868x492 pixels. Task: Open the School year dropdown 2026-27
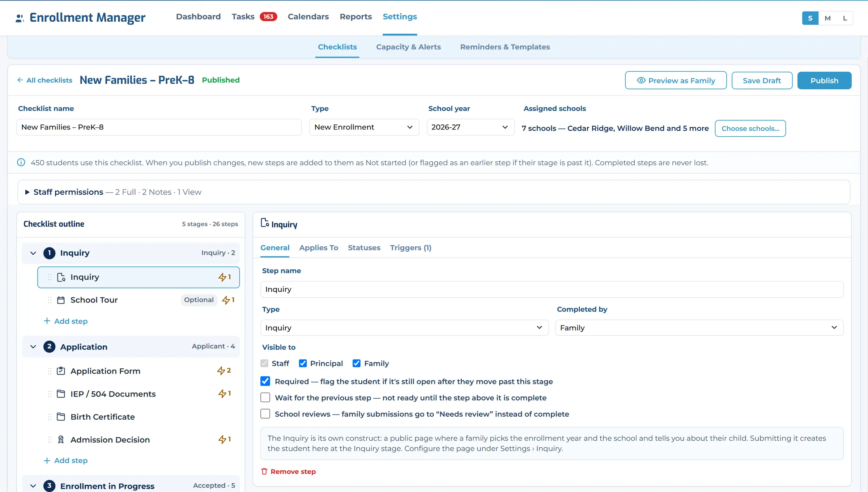pyautogui.click(x=471, y=127)
